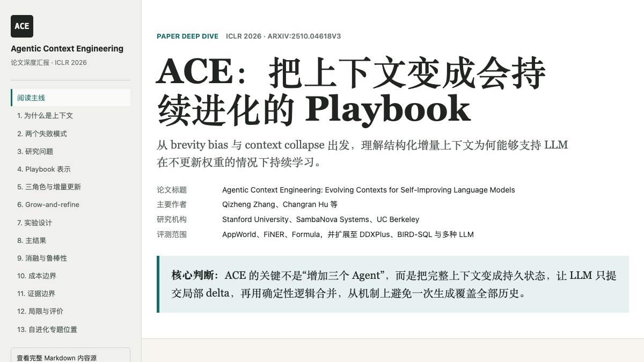
Task: Select 3. 研究问题 in sidebar
Action: coord(70,151)
